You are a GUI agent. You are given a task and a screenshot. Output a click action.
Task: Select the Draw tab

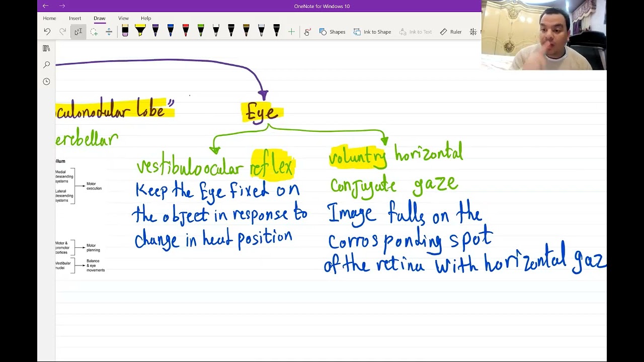click(100, 18)
